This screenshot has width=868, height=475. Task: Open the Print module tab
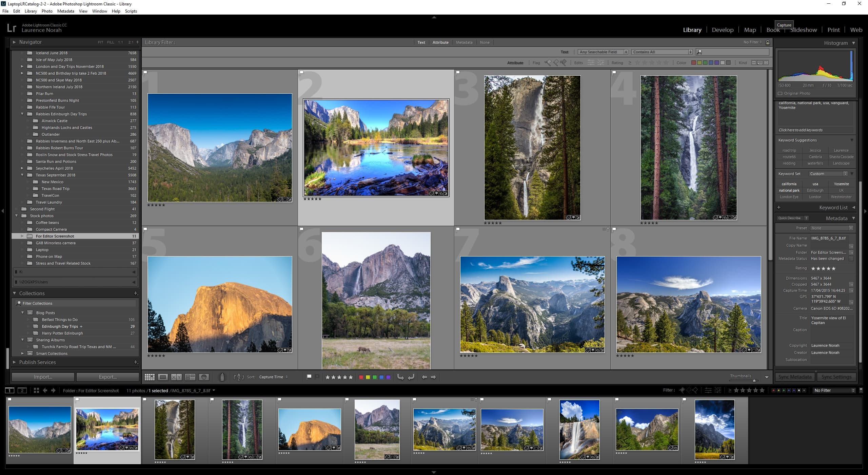[832, 29]
